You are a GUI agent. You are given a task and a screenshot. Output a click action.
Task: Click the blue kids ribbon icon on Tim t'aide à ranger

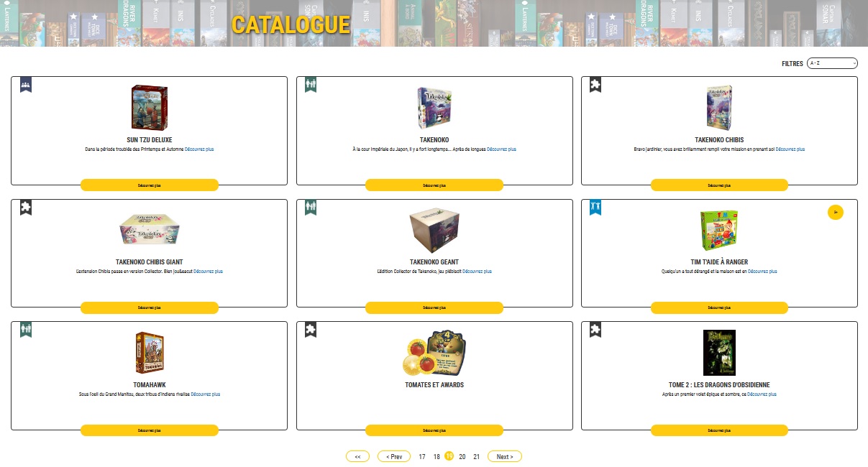click(x=595, y=207)
